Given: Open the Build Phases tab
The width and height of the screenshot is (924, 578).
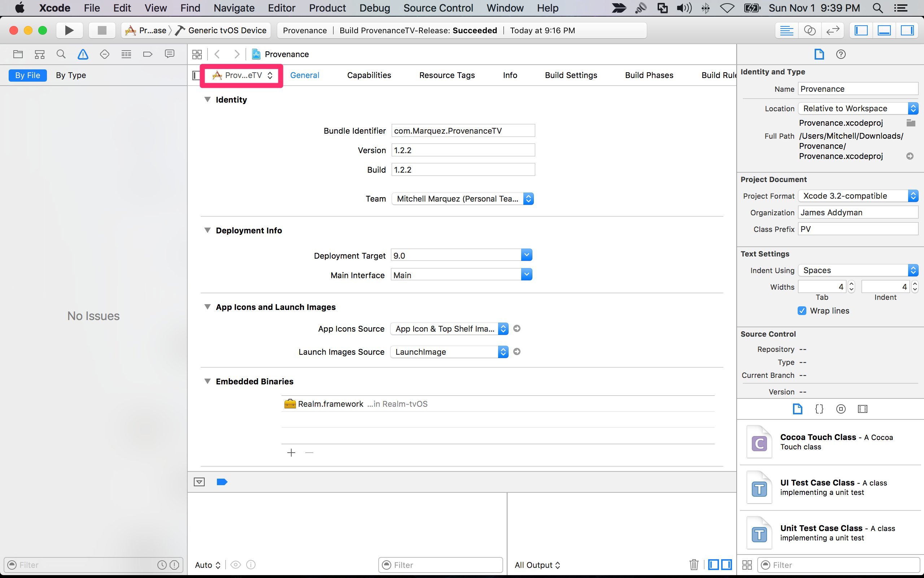Looking at the screenshot, I should click(x=649, y=75).
